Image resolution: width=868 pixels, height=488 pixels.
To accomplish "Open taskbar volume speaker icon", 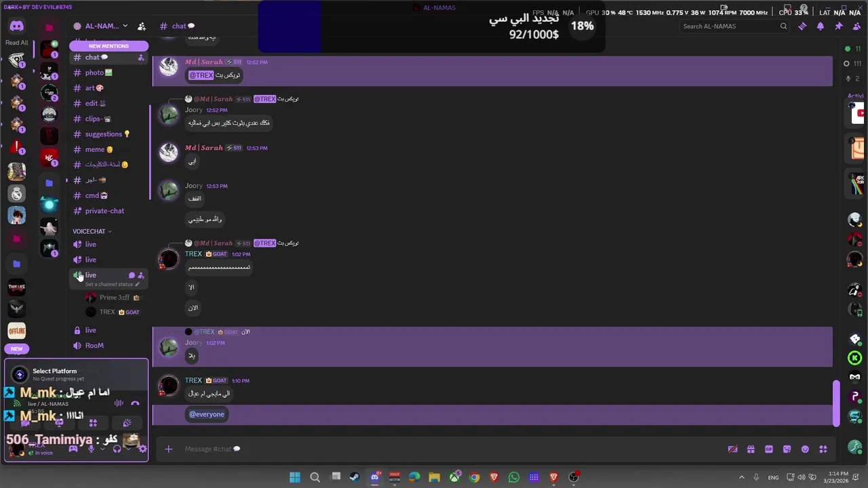I will pyautogui.click(x=801, y=477).
